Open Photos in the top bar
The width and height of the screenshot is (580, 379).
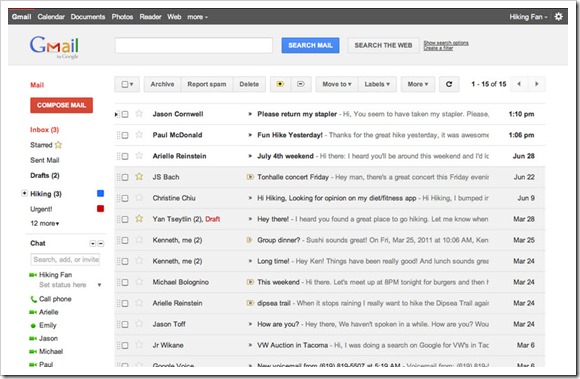(x=122, y=17)
